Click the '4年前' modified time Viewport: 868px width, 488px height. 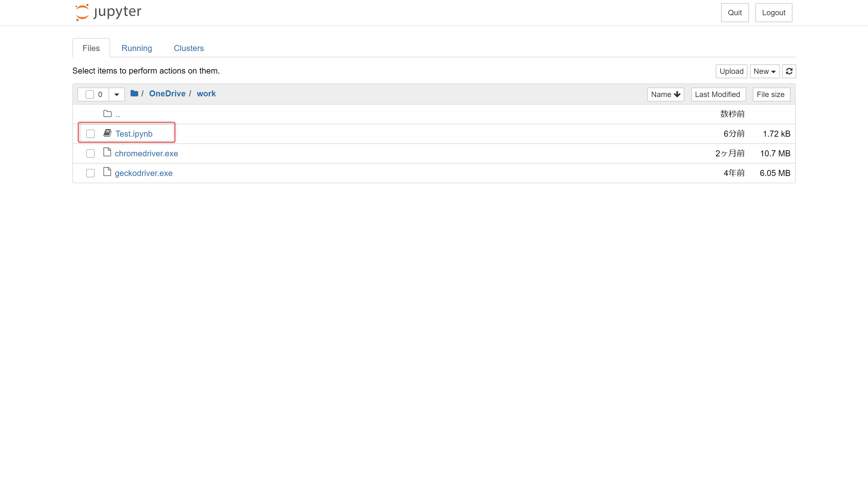click(734, 173)
